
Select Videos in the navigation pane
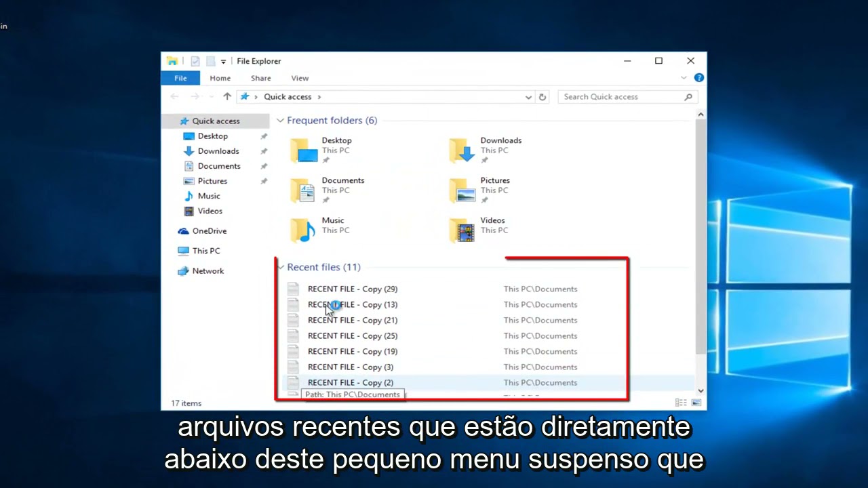(x=210, y=211)
